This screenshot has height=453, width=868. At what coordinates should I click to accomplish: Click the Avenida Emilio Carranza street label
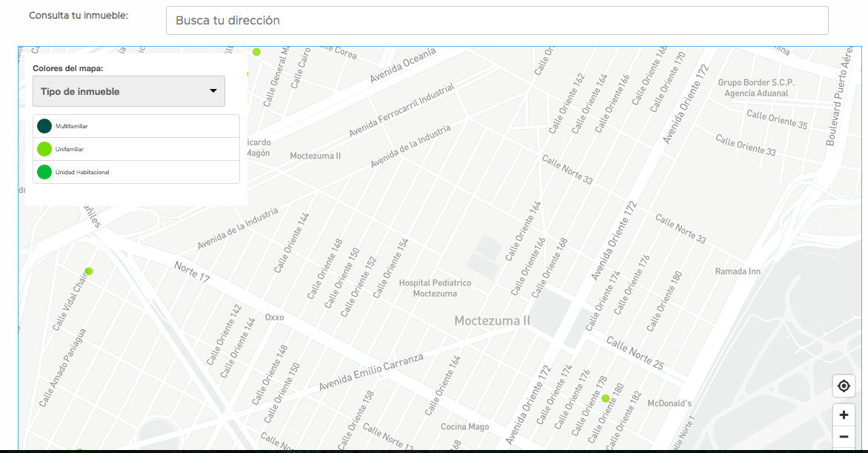click(x=371, y=372)
